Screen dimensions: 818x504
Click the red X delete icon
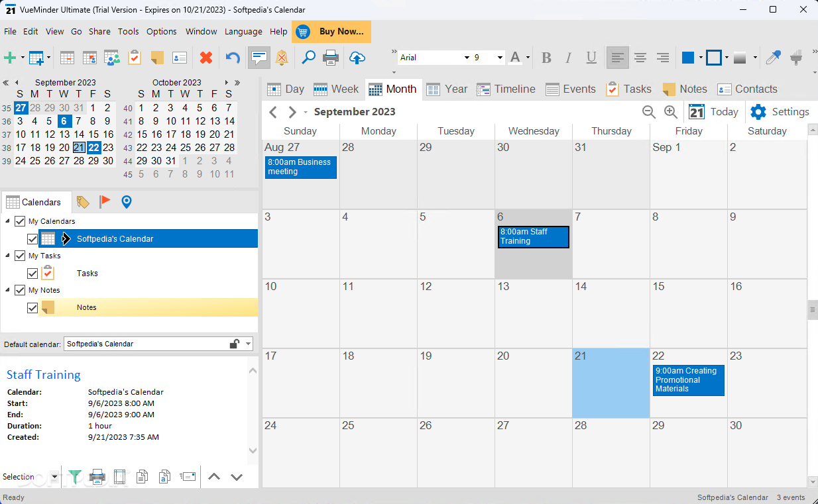click(206, 58)
